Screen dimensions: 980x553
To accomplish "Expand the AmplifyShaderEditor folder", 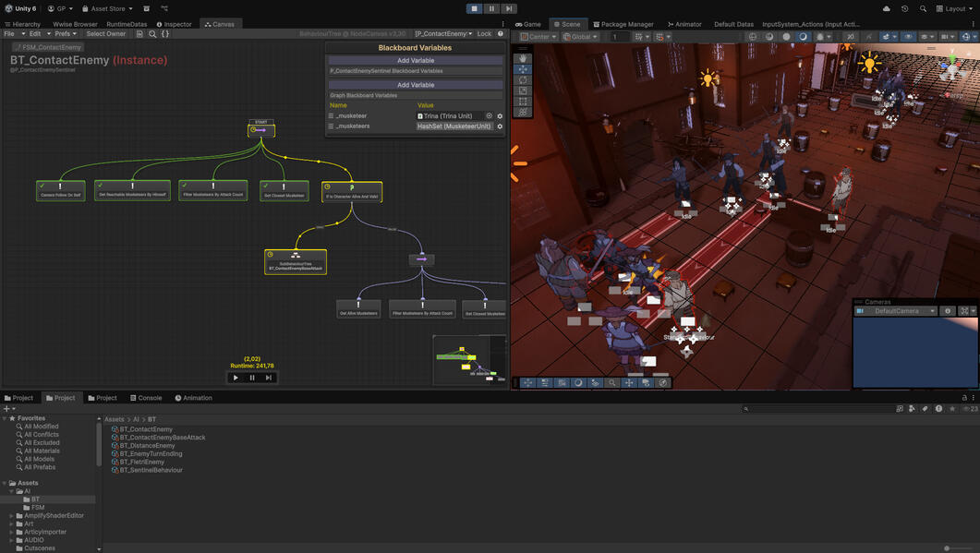I will pos(12,516).
